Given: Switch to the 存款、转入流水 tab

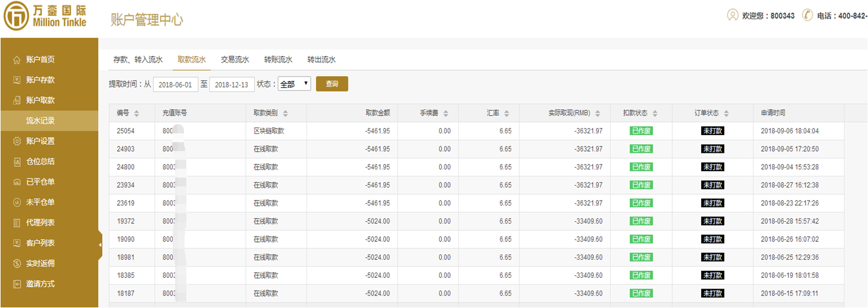Looking at the screenshot, I should (138, 60).
